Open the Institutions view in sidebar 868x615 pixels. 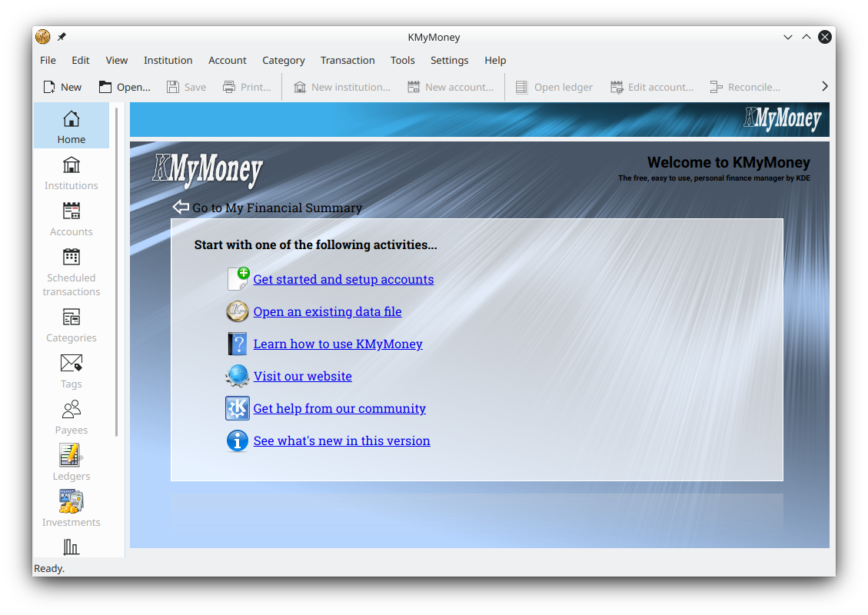coord(71,173)
